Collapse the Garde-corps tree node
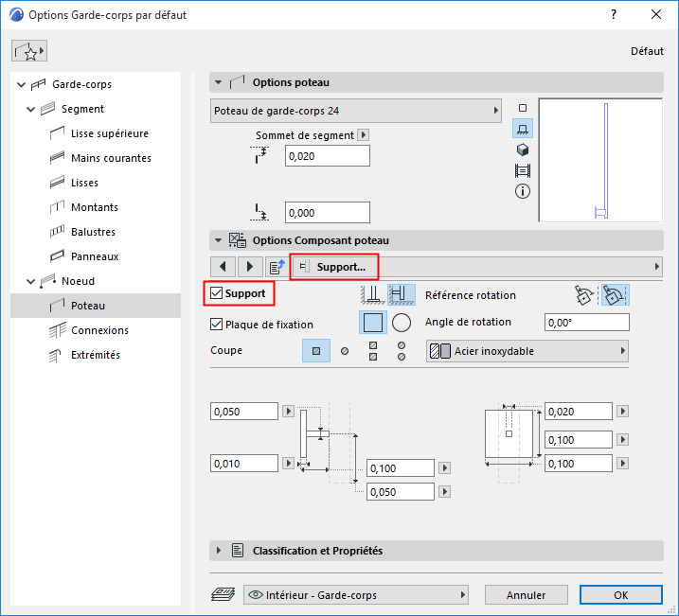Screen dimensions: 679x616 coord(21,85)
